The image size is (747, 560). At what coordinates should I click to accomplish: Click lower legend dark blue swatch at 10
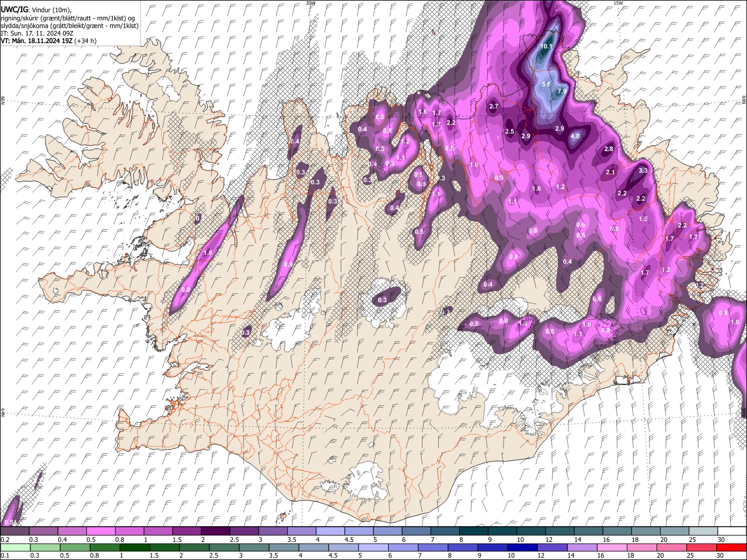[x=522, y=547]
